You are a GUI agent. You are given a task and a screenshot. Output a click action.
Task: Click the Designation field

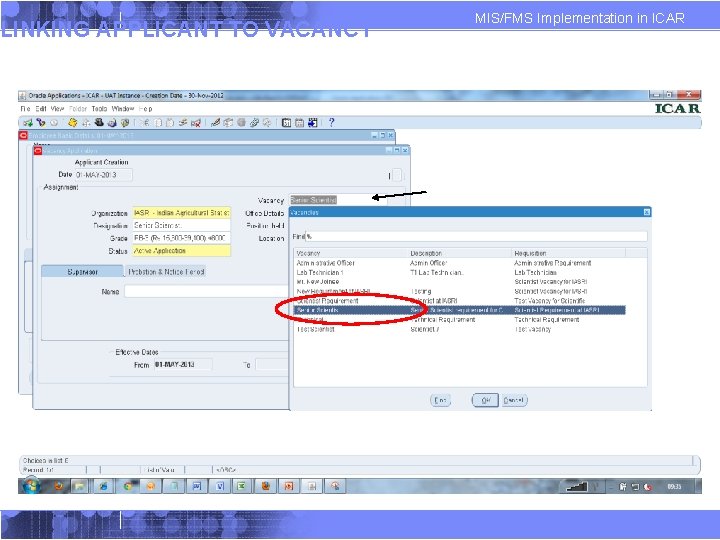(x=181, y=225)
